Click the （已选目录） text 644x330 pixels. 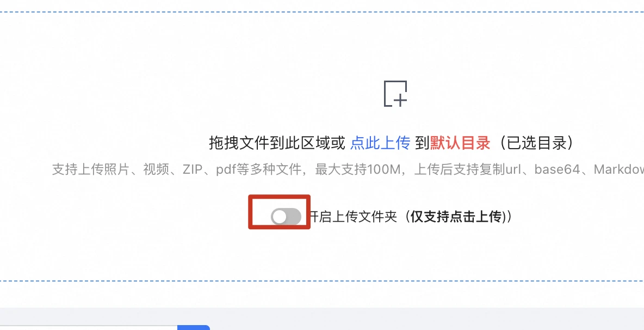534,143
